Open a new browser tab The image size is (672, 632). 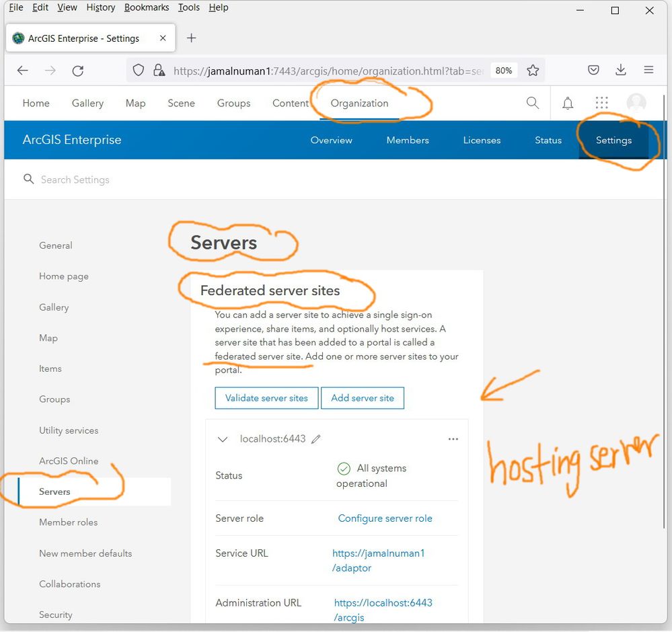(191, 38)
